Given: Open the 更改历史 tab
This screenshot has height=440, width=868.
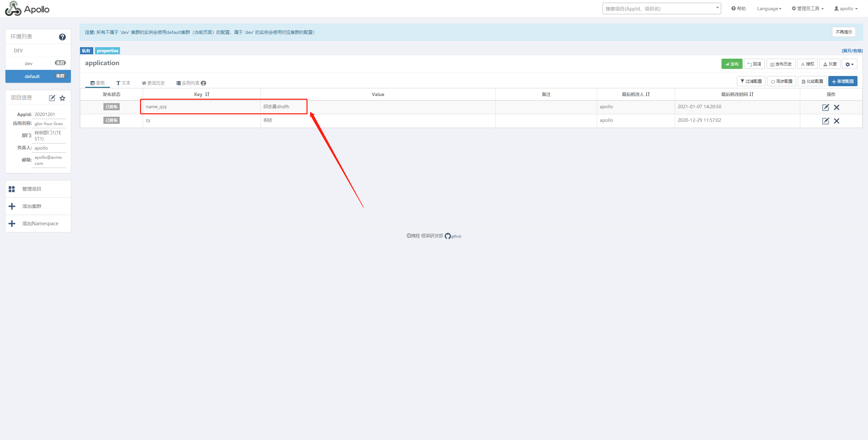Looking at the screenshot, I should 154,83.
